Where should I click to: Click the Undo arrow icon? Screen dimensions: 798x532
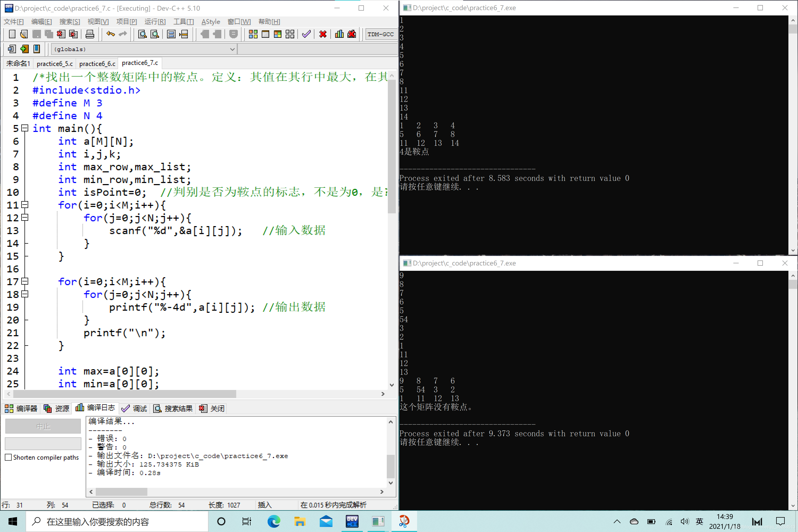tap(110, 34)
